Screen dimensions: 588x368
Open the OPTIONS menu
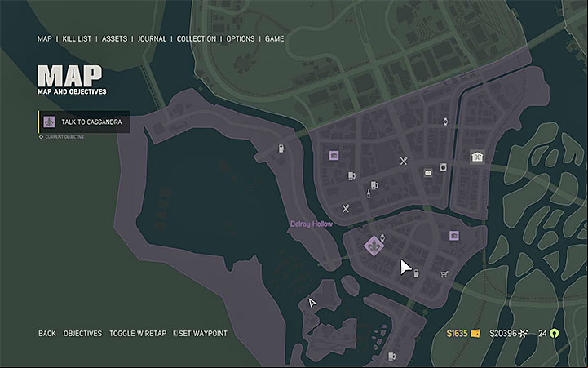coord(241,38)
